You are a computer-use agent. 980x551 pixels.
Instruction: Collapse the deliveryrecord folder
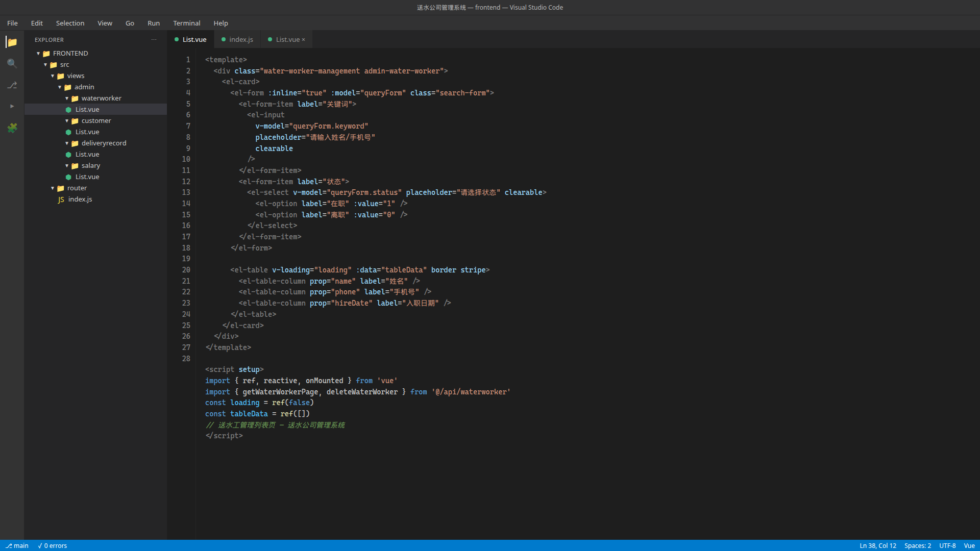67,143
